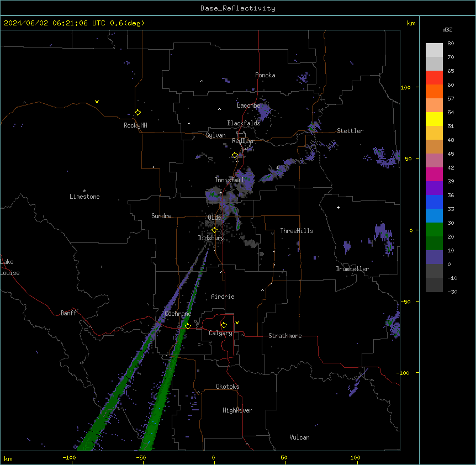This screenshot has width=476, height=465.
Task: Click the Lake Louise label
Action: (10, 267)
